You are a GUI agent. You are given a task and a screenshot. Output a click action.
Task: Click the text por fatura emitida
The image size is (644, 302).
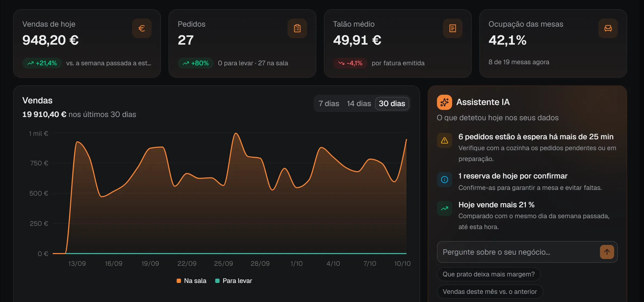pyautogui.click(x=398, y=63)
